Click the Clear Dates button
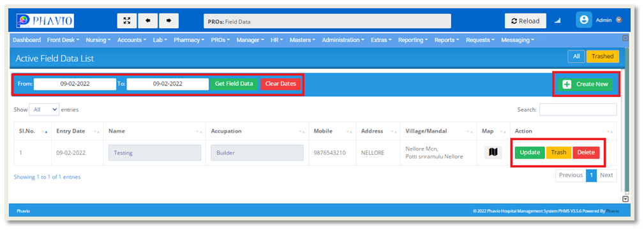The width and height of the screenshot is (644, 230). click(x=281, y=84)
